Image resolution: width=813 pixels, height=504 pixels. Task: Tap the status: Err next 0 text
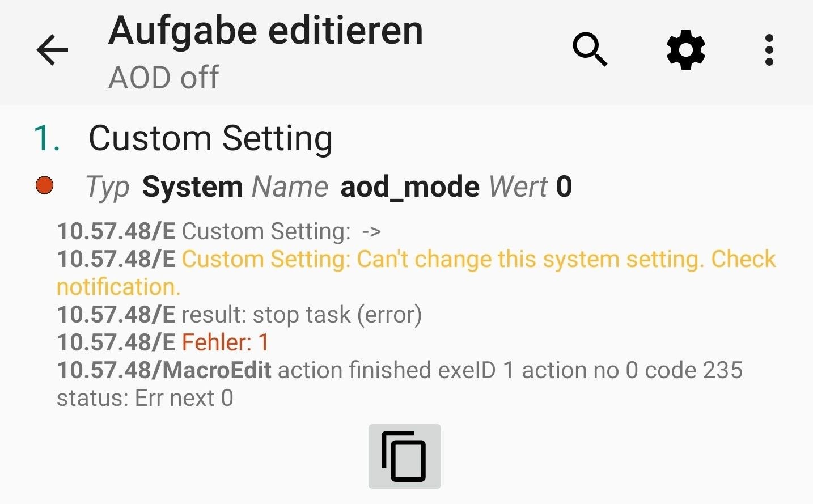[x=145, y=398]
